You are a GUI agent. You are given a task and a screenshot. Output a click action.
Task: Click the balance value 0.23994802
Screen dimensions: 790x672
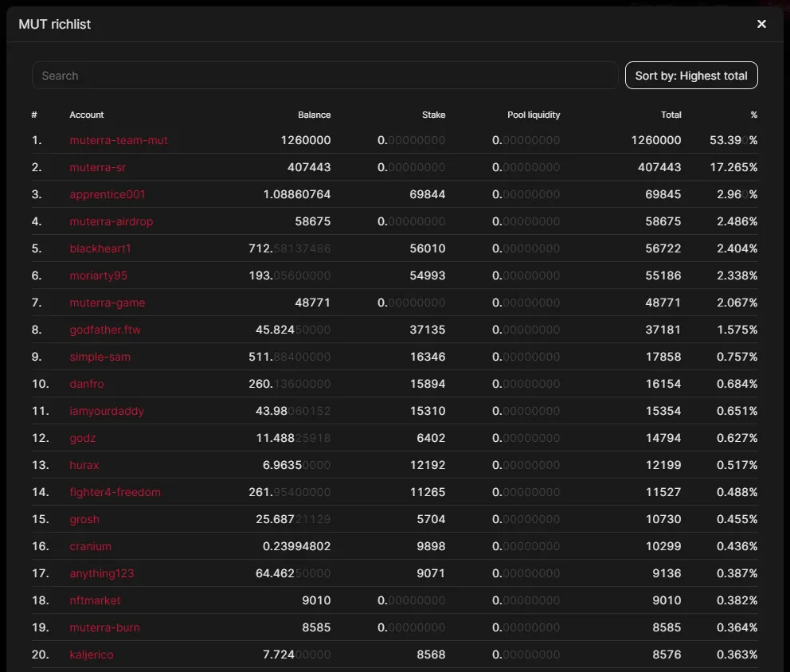pyautogui.click(x=297, y=546)
